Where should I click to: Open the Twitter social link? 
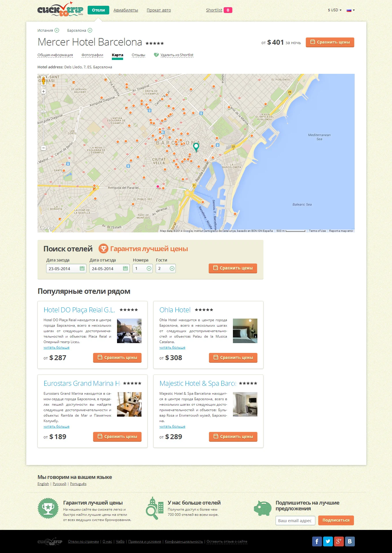(x=328, y=541)
